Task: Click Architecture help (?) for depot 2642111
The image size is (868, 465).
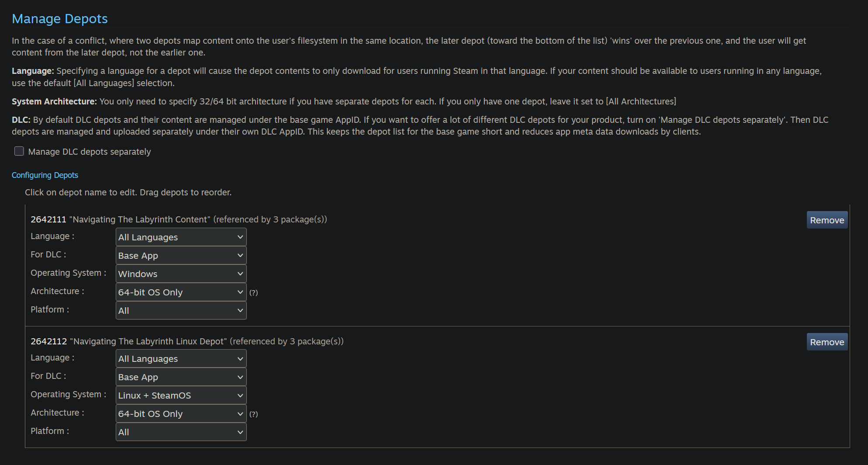Action: (x=254, y=293)
